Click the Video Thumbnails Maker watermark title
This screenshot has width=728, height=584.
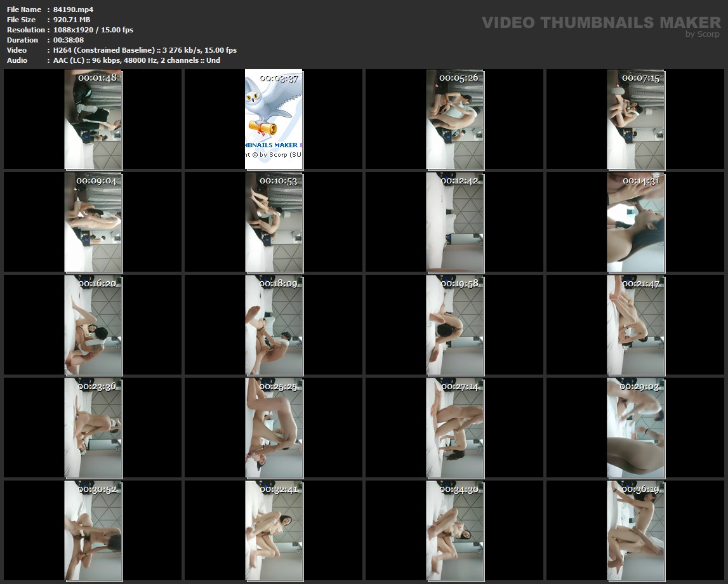(600, 22)
